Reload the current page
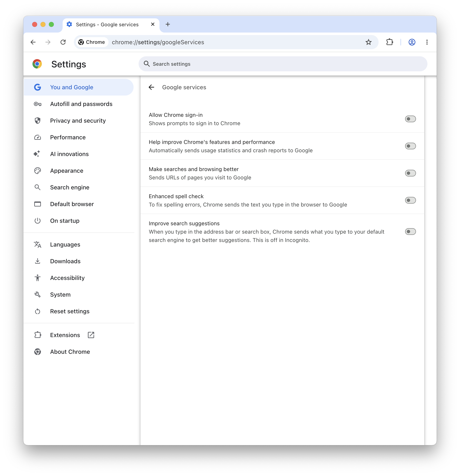The height and width of the screenshot is (476, 460). [63, 42]
